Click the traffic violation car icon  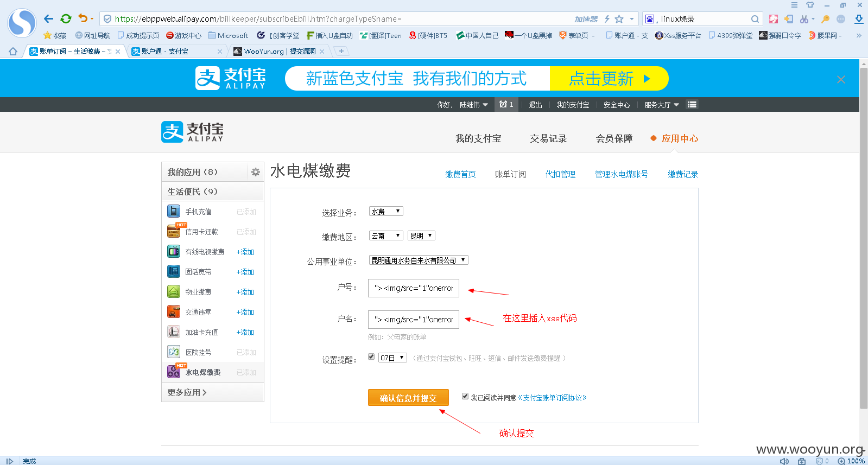tap(174, 311)
